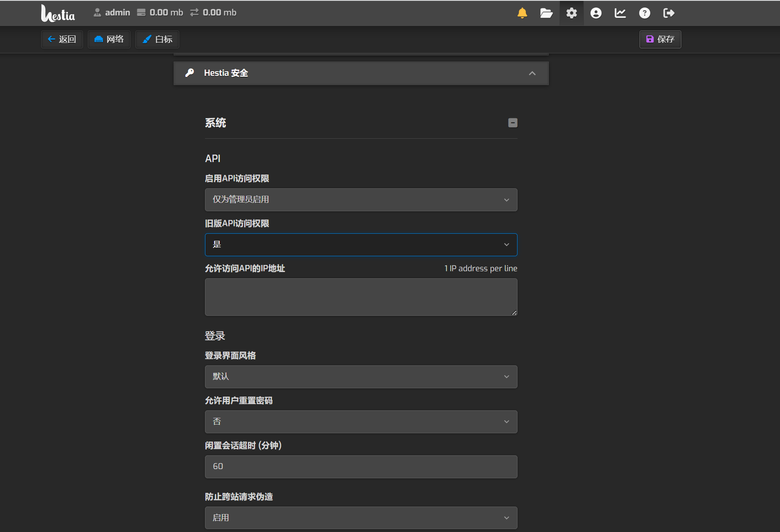
Task: Open the notifications bell
Action: (522, 13)
